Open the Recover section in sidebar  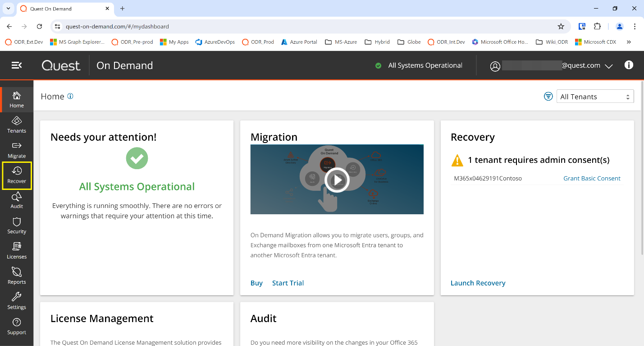(x=17, y=175)
